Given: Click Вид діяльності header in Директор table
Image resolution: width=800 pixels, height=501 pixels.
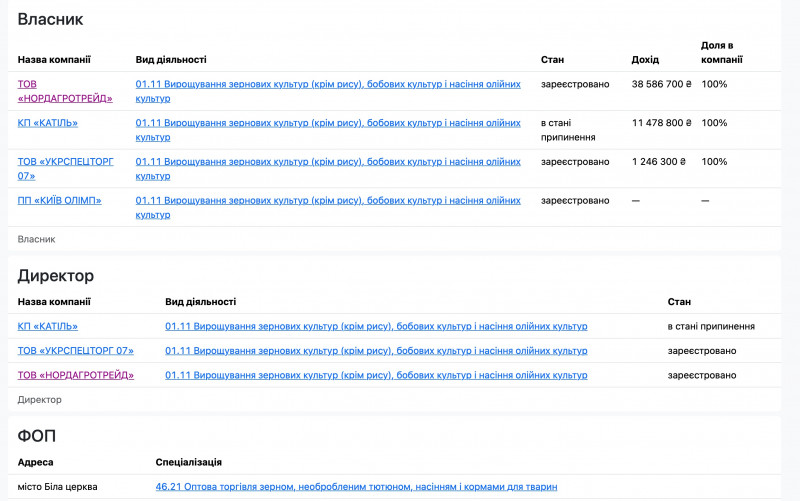Looking at the screenshot, I should (201, 302).
